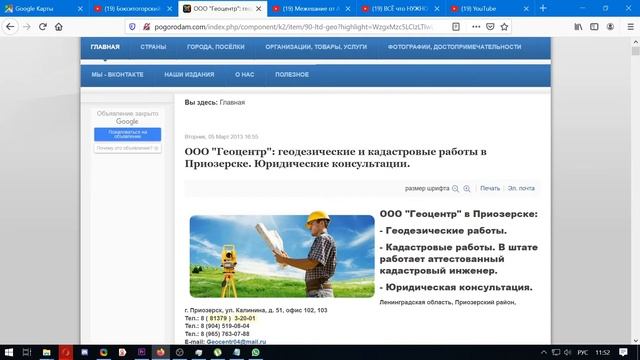This screenshot has height=360, width=640.
Task: Click the Главная breadcrumb link
Action: click(232, 102)
